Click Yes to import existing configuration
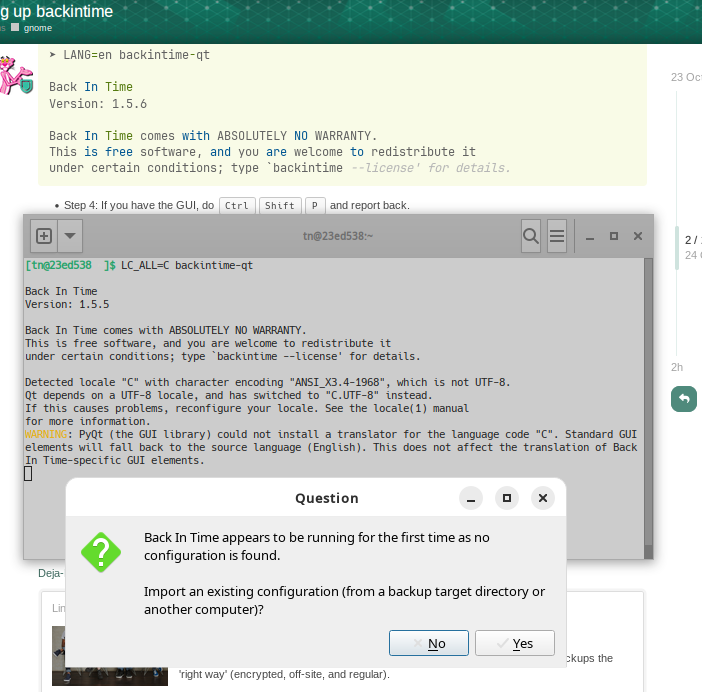The image size is (702, 692). [x=514, y=643]
